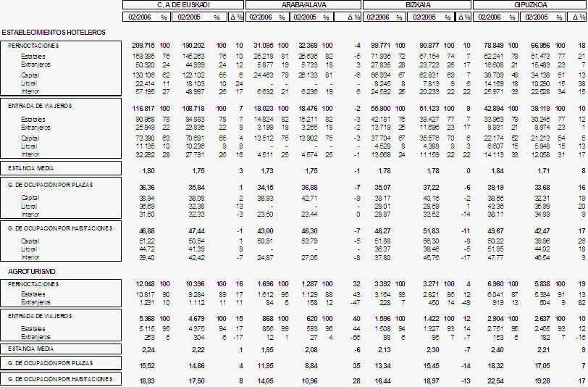Select the Euskadi hotel pernoctaciones value 209.715
This screenshot has height=387, width=588.
click(144, 46)
